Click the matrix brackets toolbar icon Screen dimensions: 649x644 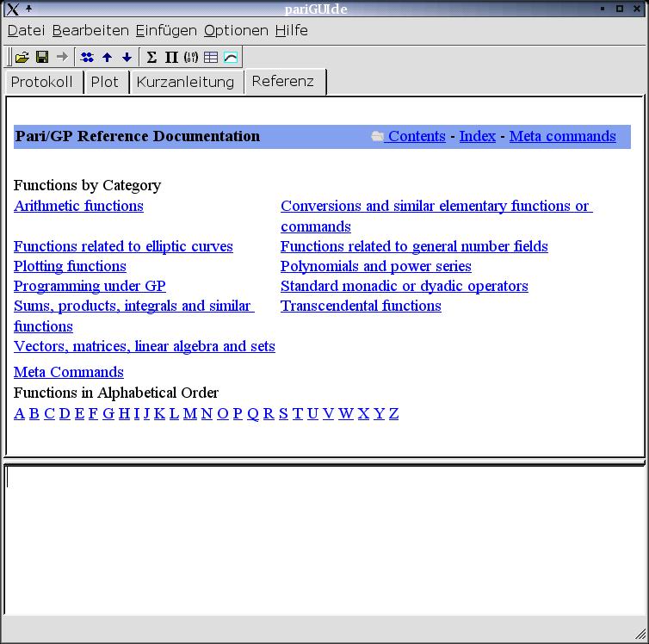pos(191,58)
